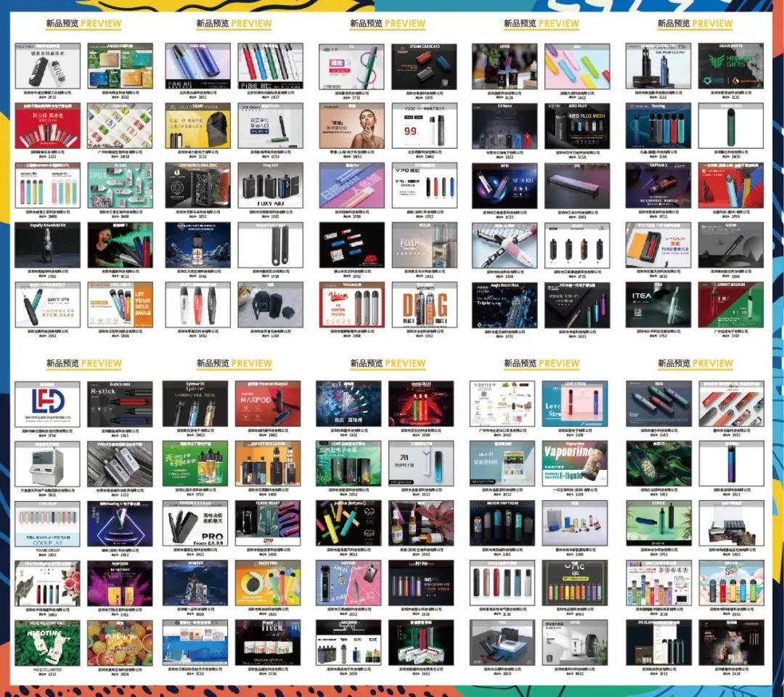784x697 pixels.
Task: Open the thumbnail of bearded man exhaling vapor
Action: pyautogui.click(x=120, y=245)
